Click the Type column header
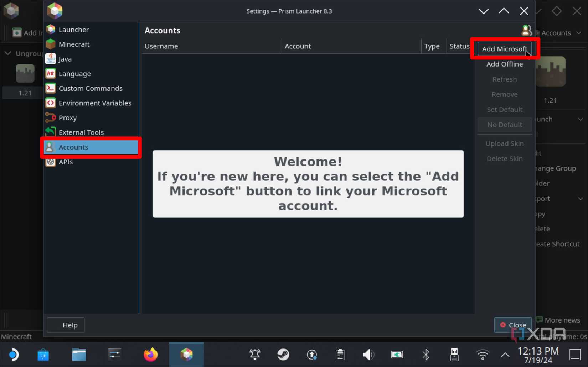588x367 pixels. (434, 46)
